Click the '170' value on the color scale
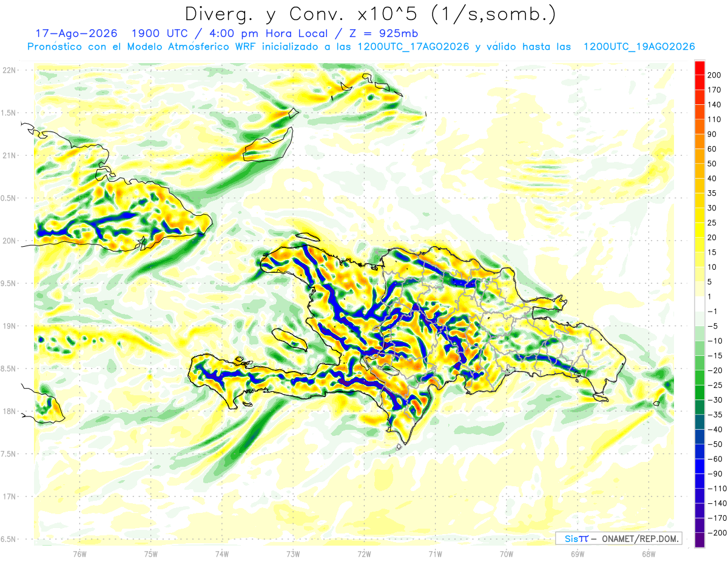Screen dimensions: 728x562 tap(715, 90)
